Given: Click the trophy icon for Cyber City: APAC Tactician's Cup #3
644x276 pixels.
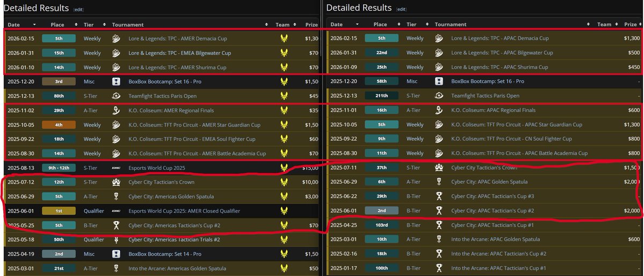Looking at the screenshot, I should click(439, 197).
